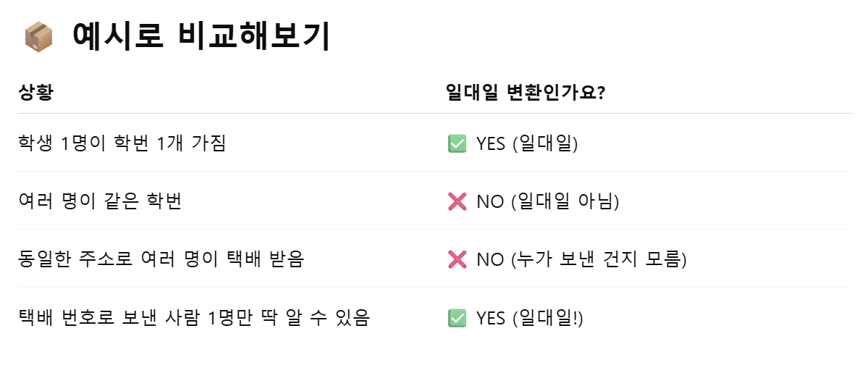Click the package box emoji icon

(38, 37)
